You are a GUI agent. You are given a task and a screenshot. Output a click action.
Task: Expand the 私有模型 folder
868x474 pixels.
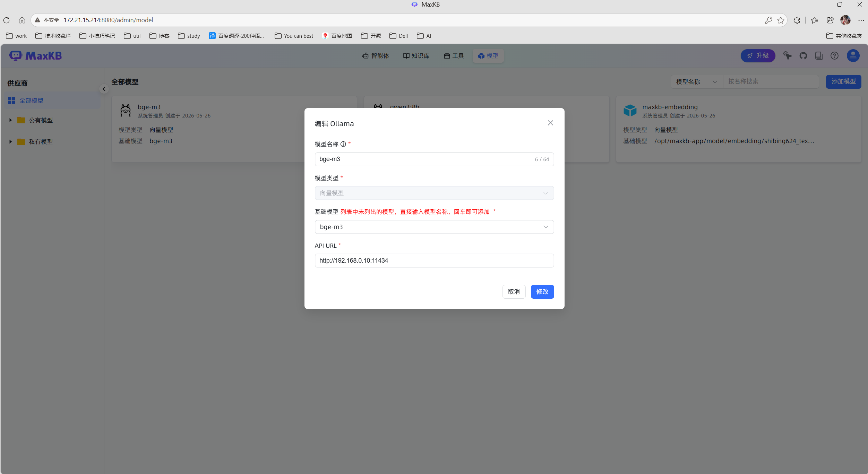click(x=10, y=142)
